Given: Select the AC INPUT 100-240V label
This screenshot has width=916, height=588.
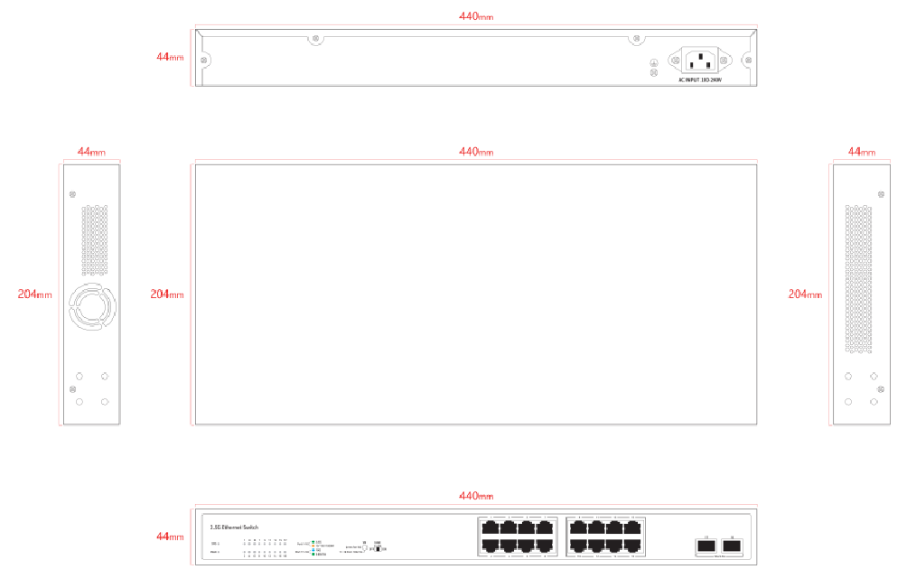Looking at the screenshot, I should coord(700,80).
